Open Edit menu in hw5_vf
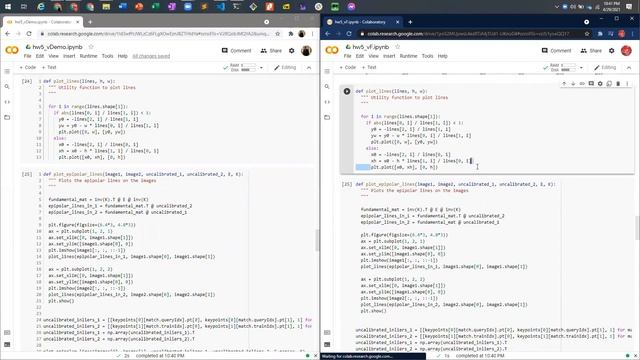The width and height of the screenshot is (640, 360). click(x=360, y=56)
